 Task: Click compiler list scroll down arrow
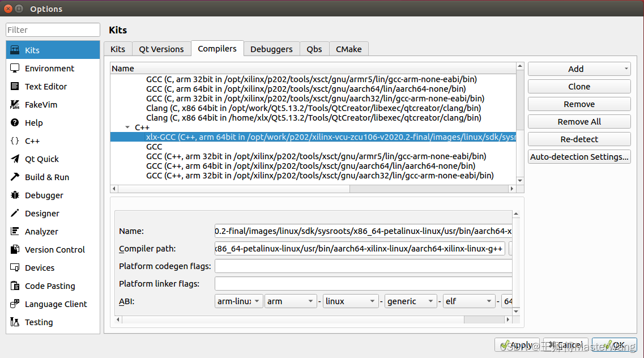(520, 181)
